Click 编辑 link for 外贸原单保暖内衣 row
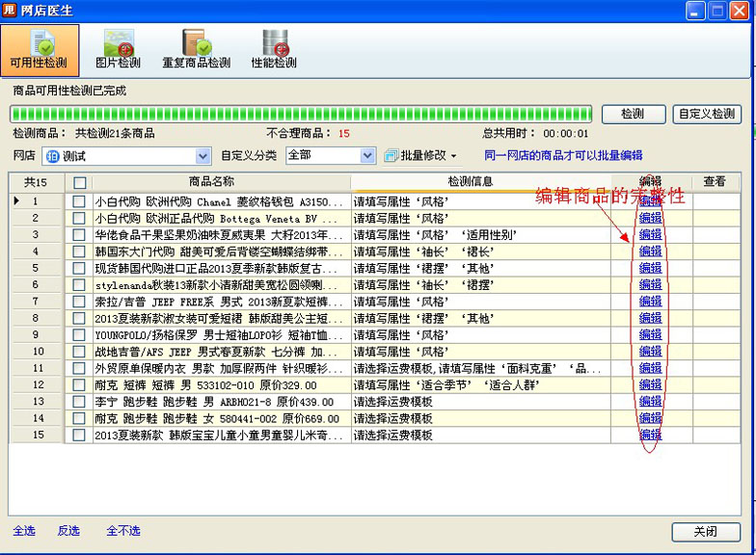The image size is (756, 555). tap(650, 368)
